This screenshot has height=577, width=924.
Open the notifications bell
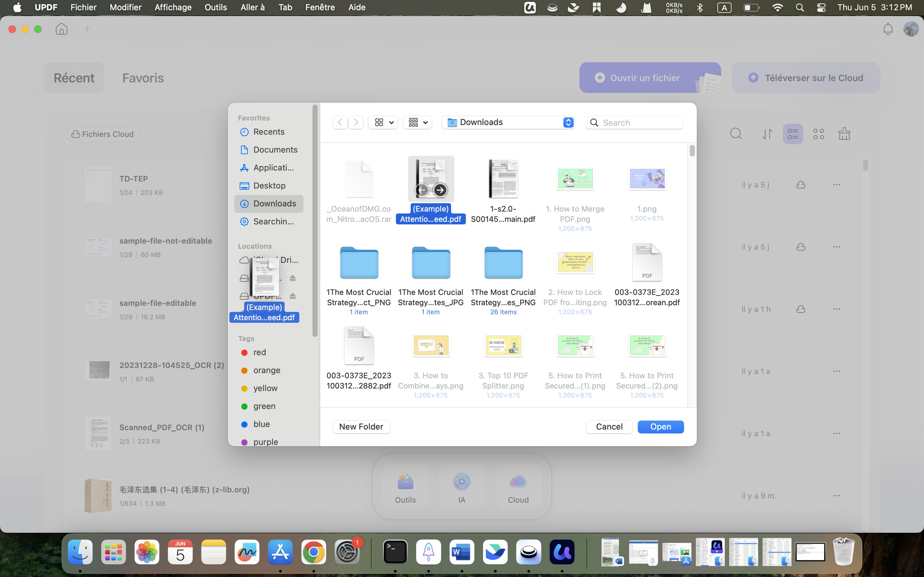coord(888,29)
